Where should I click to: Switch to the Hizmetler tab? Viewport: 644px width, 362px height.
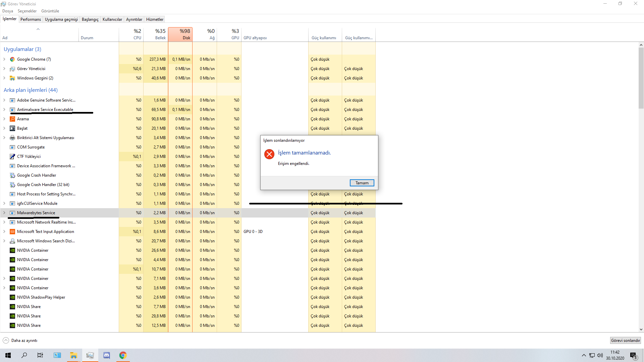[x=155, y=19]
